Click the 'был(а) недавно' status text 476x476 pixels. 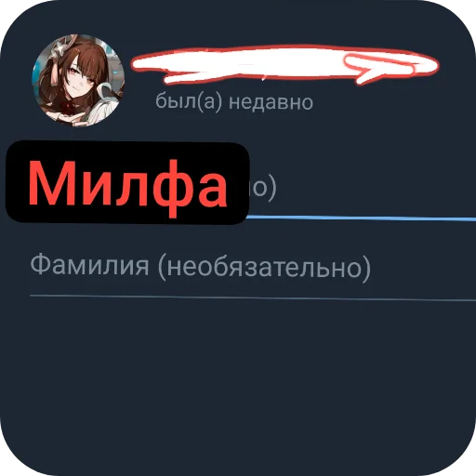234,101
